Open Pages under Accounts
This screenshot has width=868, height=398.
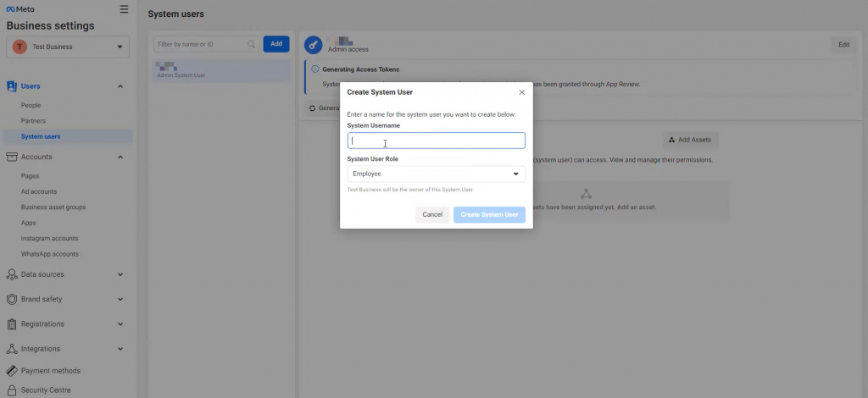[30, 176]
